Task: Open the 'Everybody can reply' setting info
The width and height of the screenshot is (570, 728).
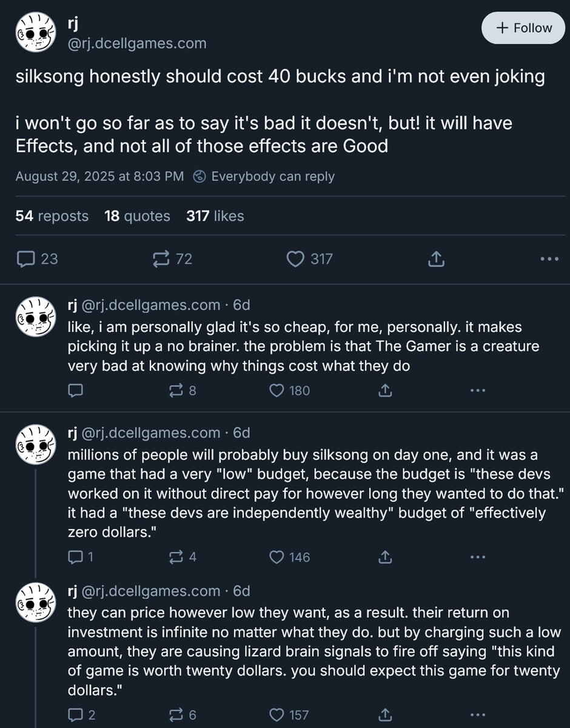Action: 265,177
